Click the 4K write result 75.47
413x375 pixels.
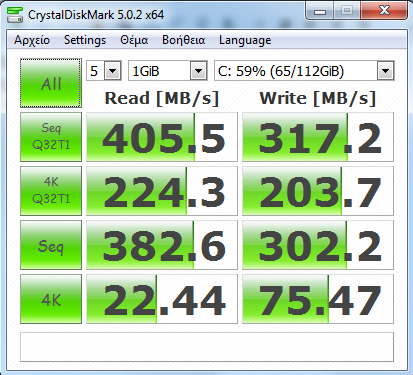(x=318, y=299)
